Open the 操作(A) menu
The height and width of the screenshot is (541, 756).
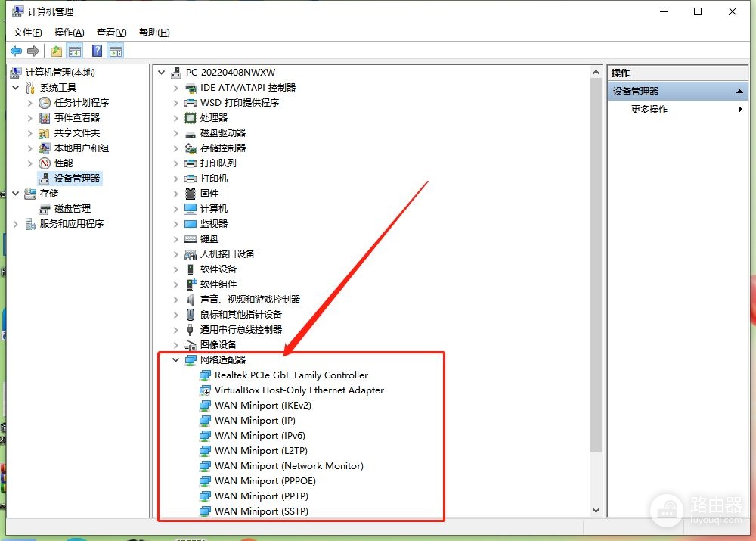pyautogui.click(x=69, y=33)
